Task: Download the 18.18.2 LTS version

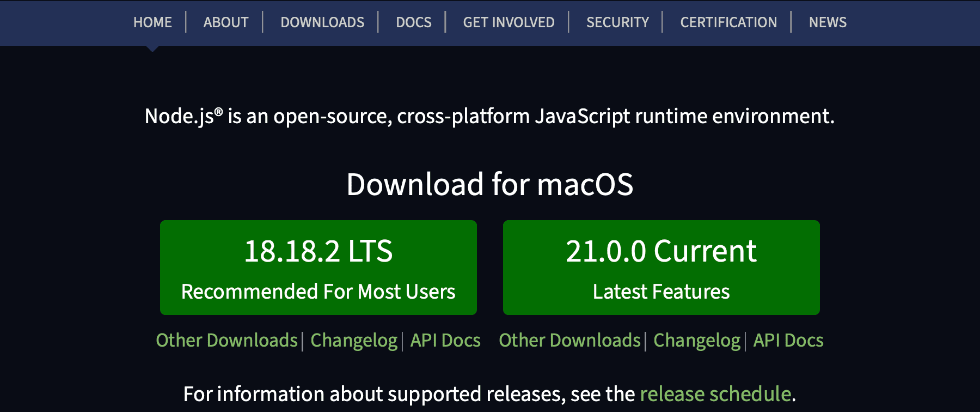Action: pyautogui.click(x=318, y=268)
